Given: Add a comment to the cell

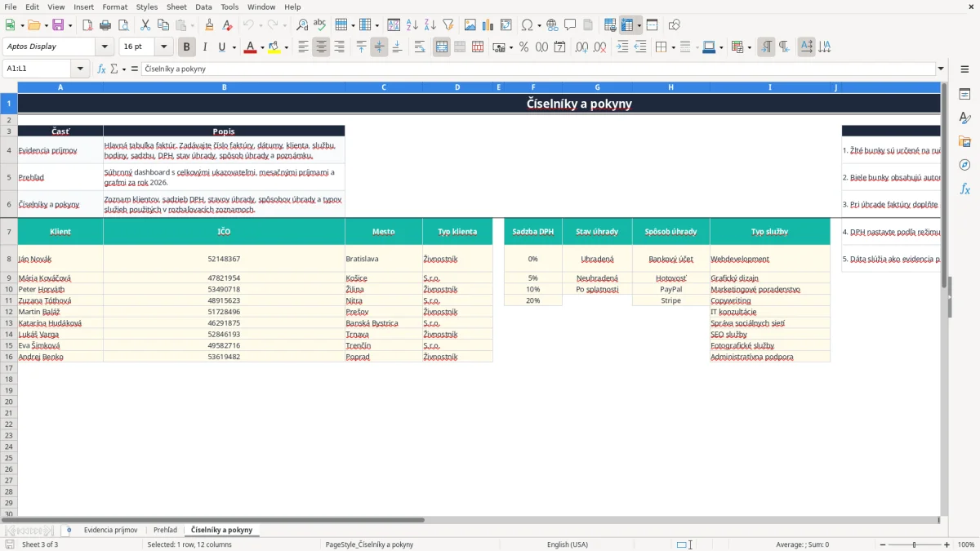Looking at the screenshot, I should coord(570,25).
